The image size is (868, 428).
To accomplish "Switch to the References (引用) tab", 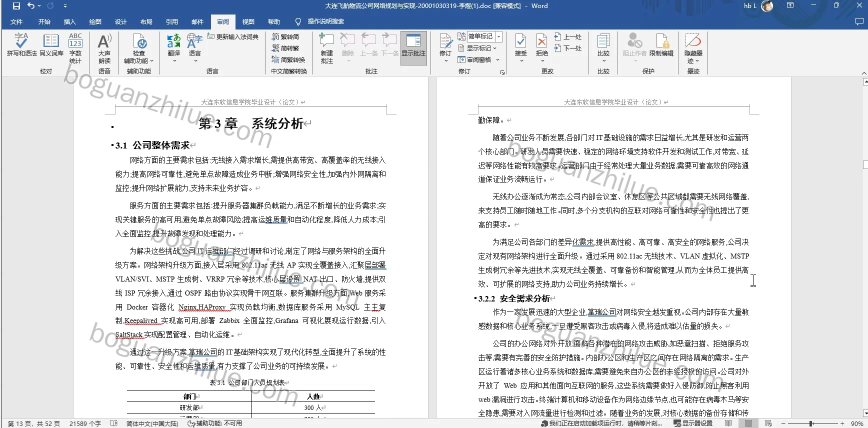I will click(172, 21).
